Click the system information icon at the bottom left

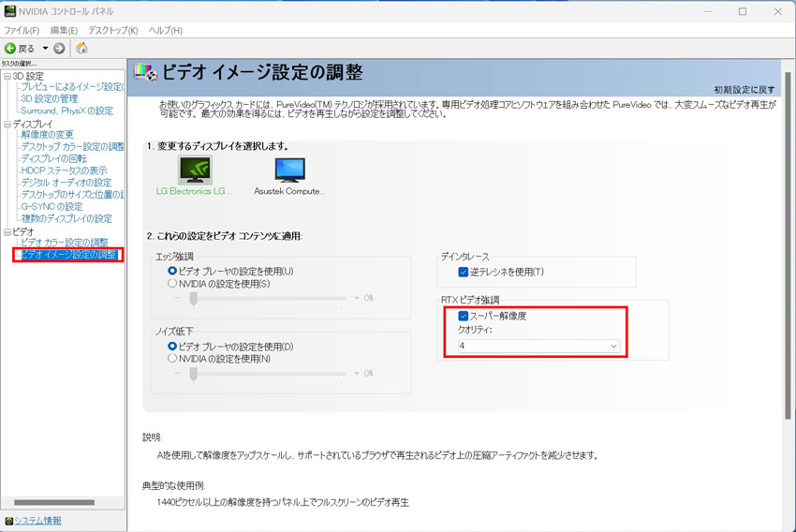[8, 521]
